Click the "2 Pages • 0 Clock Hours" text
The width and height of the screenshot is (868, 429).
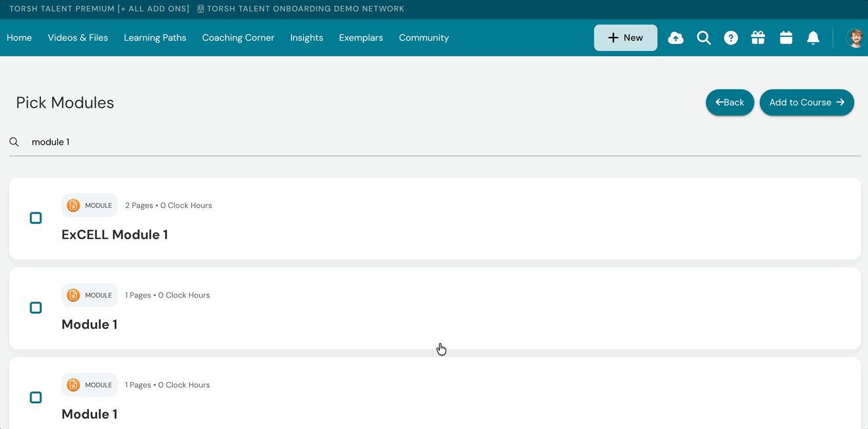[168, 205]
